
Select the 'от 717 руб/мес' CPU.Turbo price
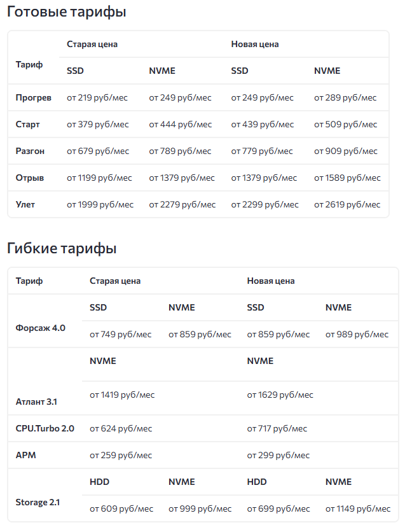277,429
